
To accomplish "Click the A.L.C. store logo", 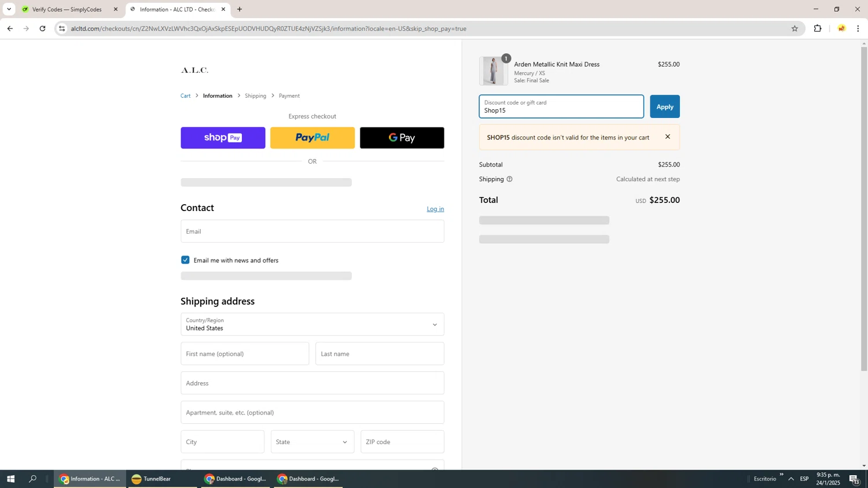I will pyautogui.click(x=194, y=71).
